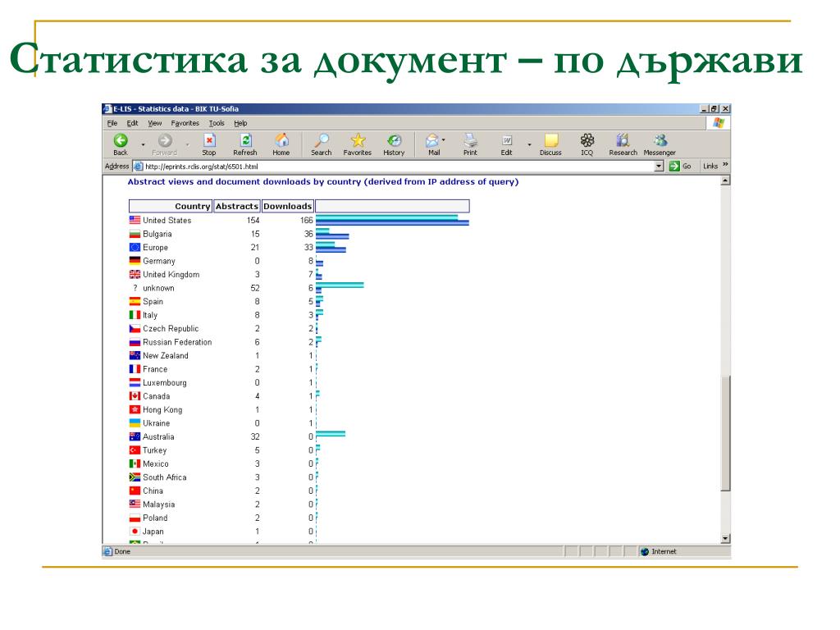
Task: Open the File menu
Action: pyautogui.click(x=112, y=123)
